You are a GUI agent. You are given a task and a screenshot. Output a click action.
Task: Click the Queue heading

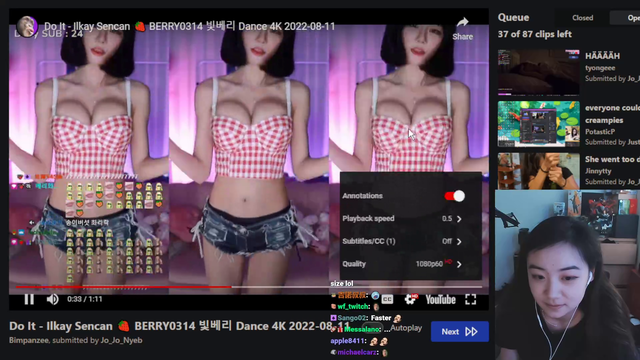(x=513, y=18)
